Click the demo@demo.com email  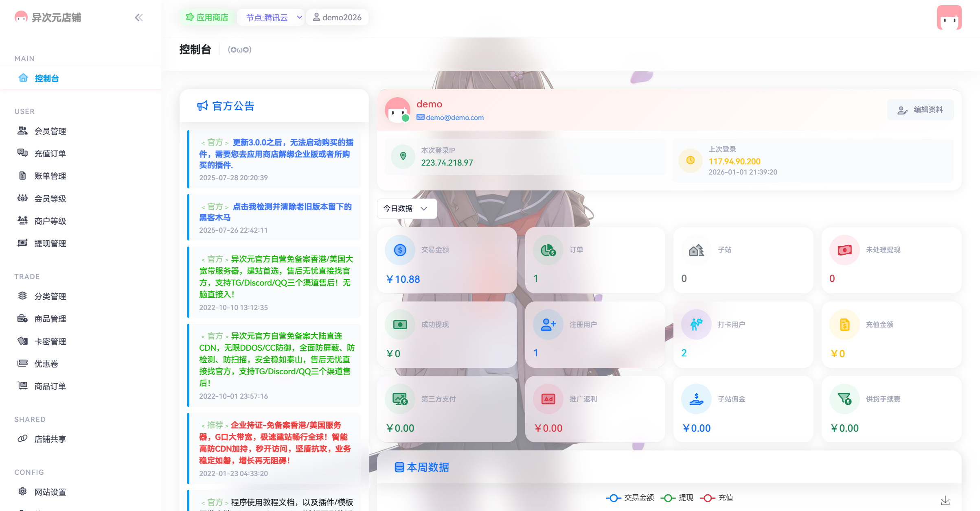tap(454, 118)
